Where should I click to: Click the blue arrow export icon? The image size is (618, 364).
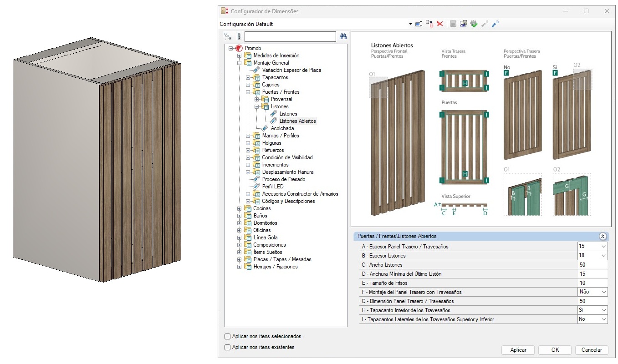coord(495,24)
